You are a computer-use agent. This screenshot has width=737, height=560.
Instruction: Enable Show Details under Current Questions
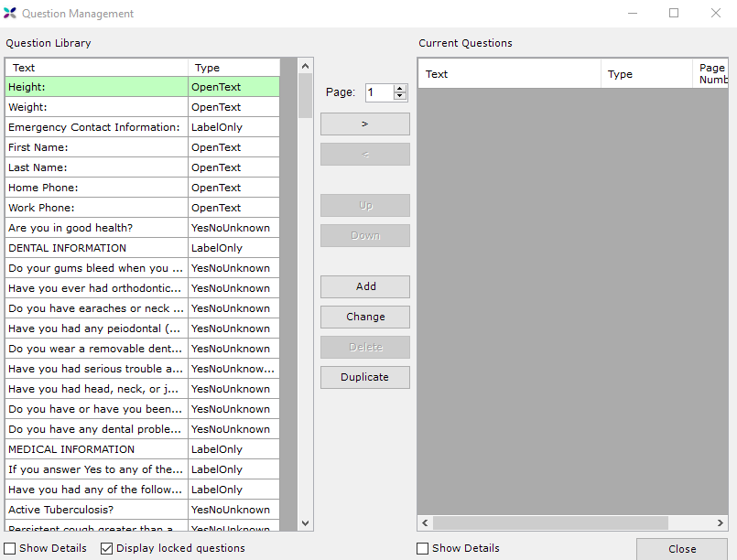coord(422,548)
